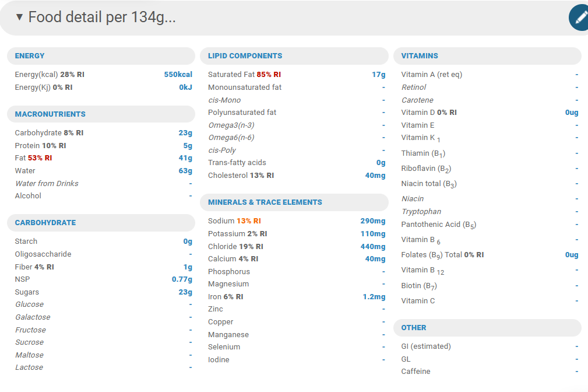The width and height of the screenshot is (588, 392).
Task: Select the Starch 0g value
Action: (x=188, y=242)
